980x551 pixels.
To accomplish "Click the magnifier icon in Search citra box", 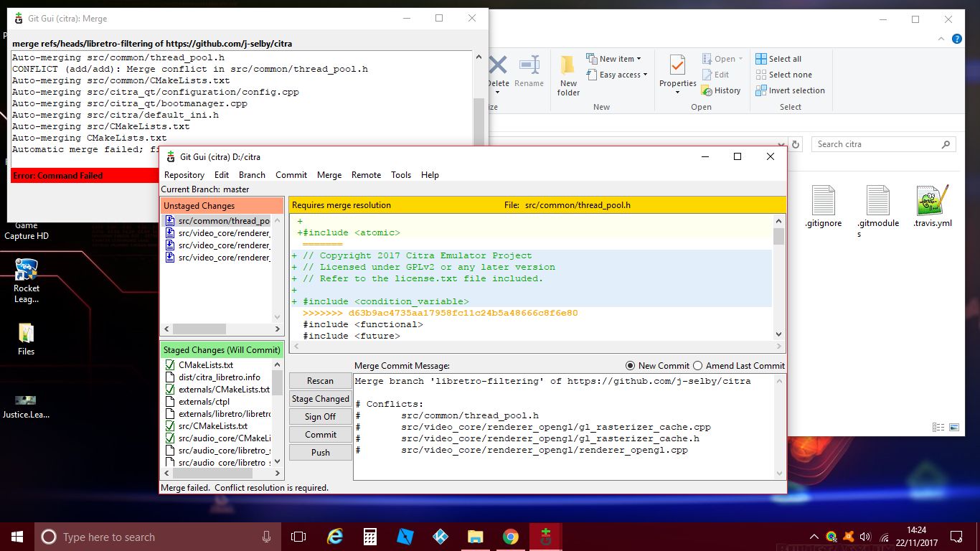I will (x=946, y=144).
